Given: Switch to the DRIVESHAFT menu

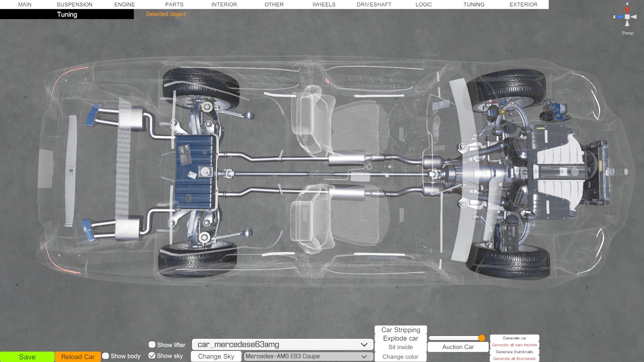Looking at the screenshot, I should click(x=374, y=4).
